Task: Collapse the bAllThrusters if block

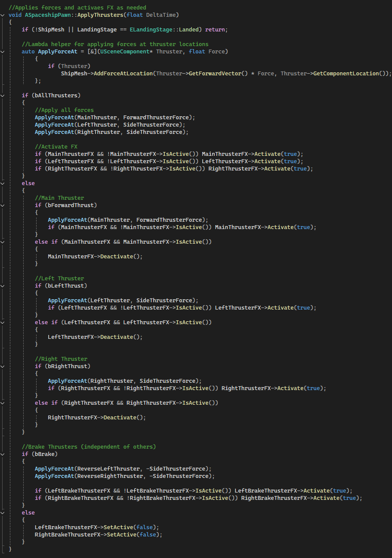Action: pos(3,95)
